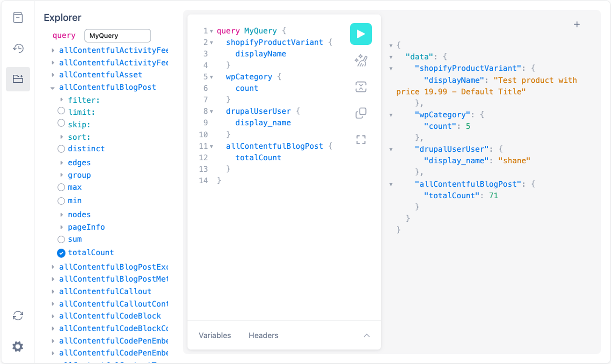Select the "shane" value in the response
Screen dimensions: 611x364
[x=514, y=161]
